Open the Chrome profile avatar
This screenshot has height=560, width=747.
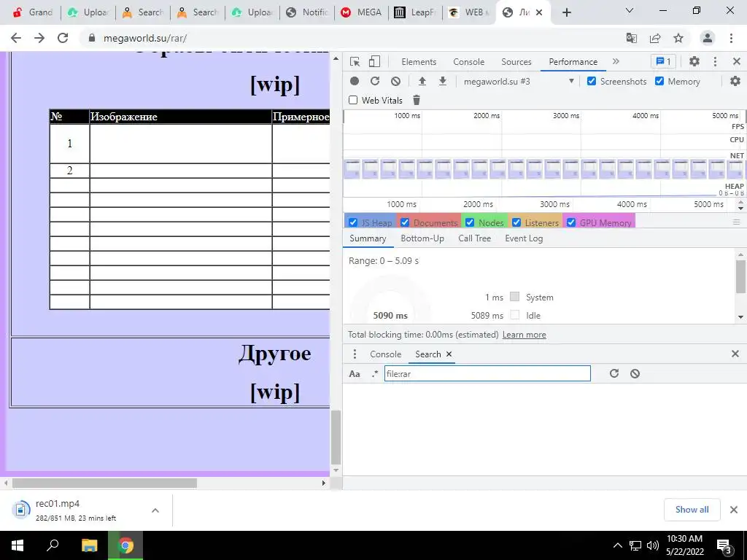(x=708, y=38)
